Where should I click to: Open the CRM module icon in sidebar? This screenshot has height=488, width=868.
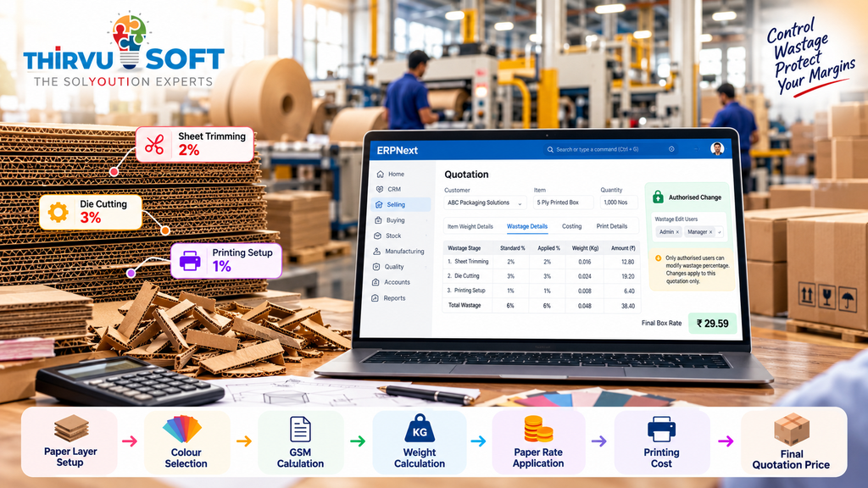[380, 189]
